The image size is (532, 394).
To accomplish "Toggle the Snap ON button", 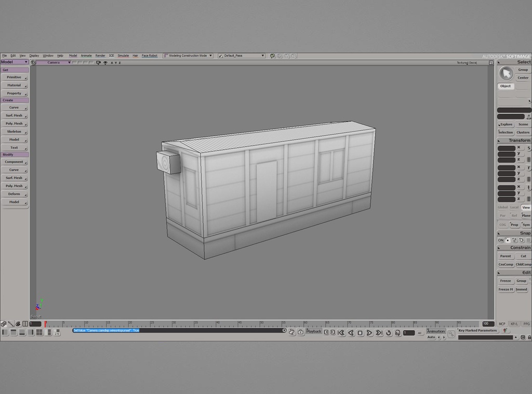I will [500, 240].
